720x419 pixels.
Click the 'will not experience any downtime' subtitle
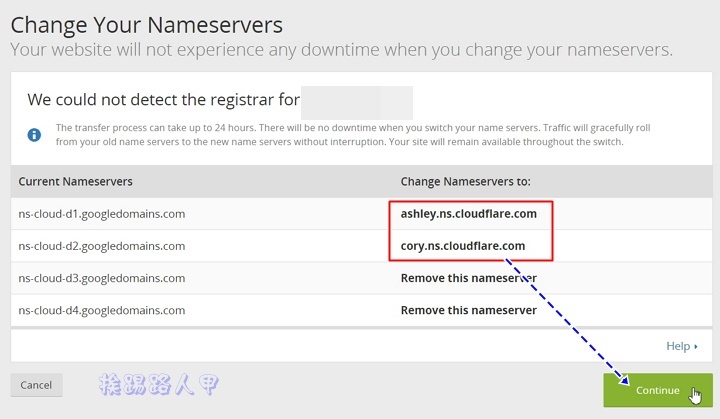[x=341, y=50]
